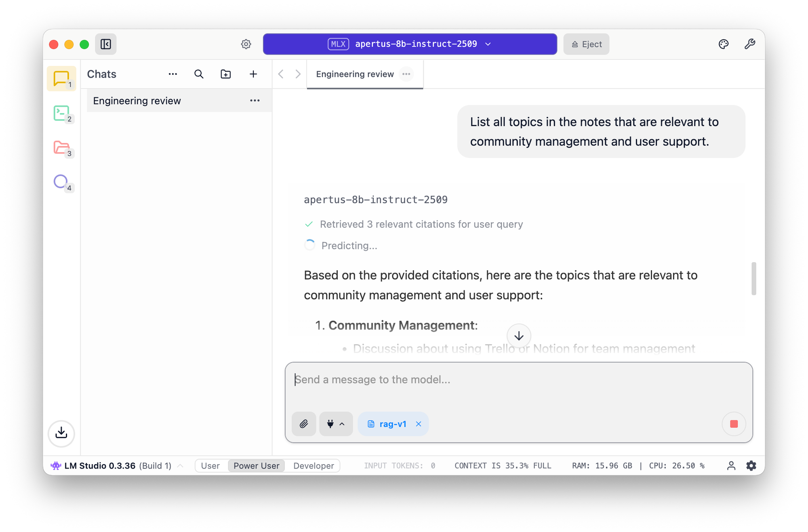Open Engineering review chat options menu

click(255, 101)
